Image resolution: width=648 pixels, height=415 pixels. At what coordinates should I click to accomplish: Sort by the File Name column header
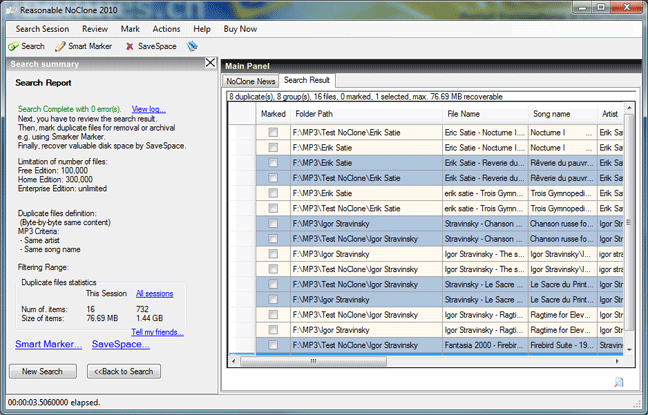coord(485,114)
